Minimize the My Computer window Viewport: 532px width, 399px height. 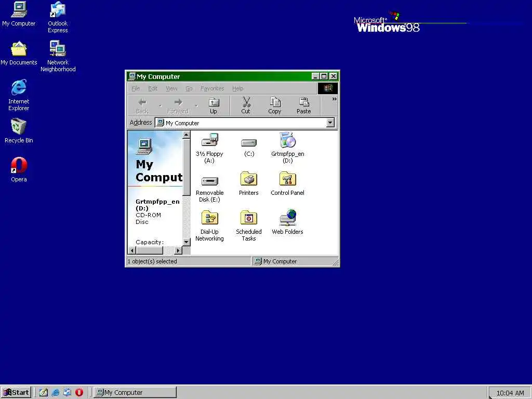coord(315,76)
